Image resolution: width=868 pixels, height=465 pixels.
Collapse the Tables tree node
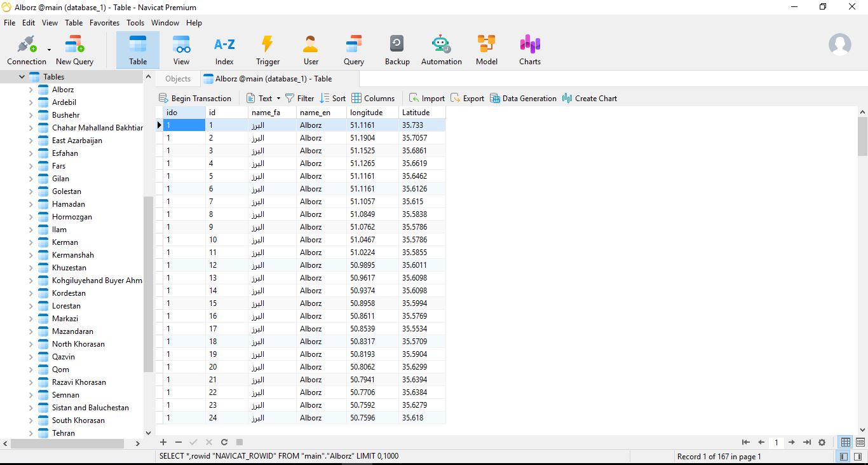[x=22, y=77]
